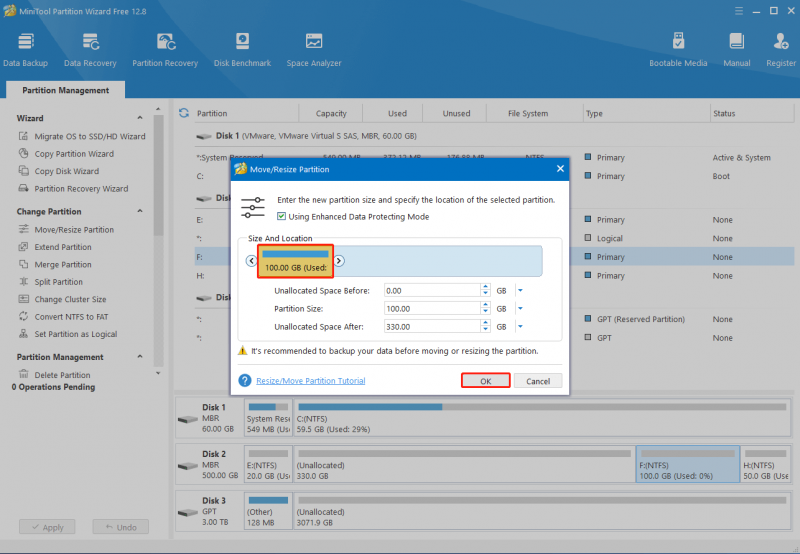Open the Partition Recovery icon

[165, 49]
